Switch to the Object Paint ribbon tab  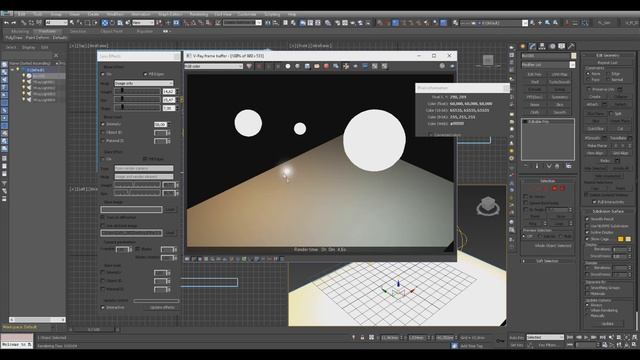tap(111, 31)
